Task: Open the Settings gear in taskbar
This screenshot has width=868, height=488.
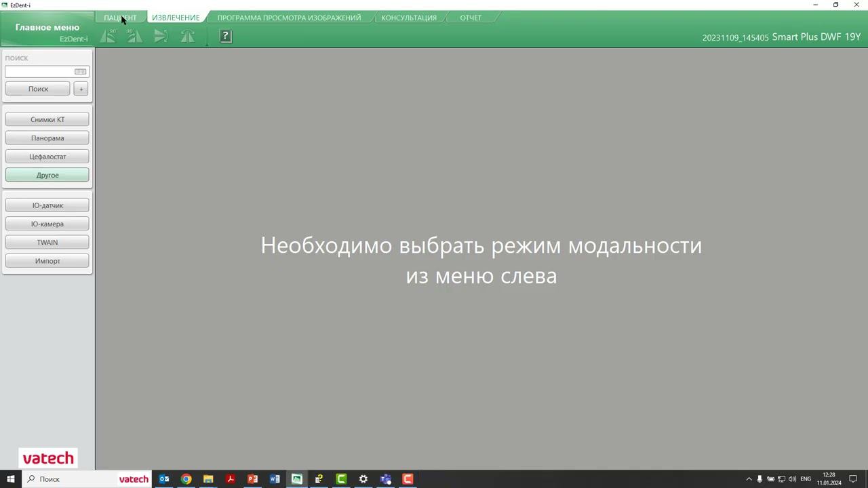Action: [x=363, y=479]
